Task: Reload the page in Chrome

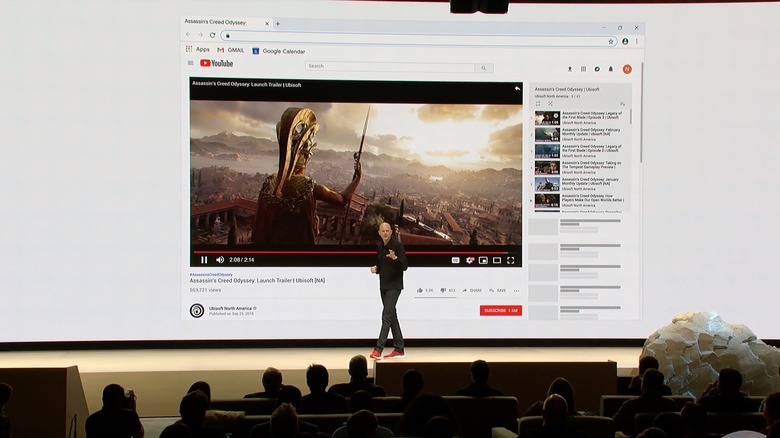Action: pos(212,35)
